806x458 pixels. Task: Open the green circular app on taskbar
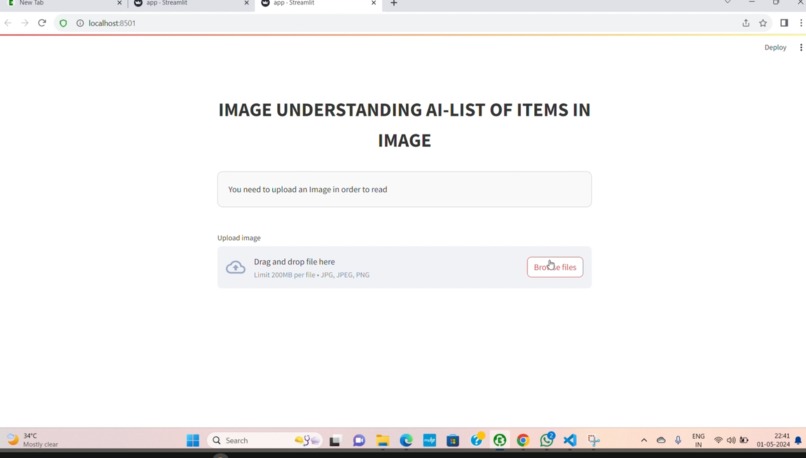pyautogui.click(x=500, y=441)
